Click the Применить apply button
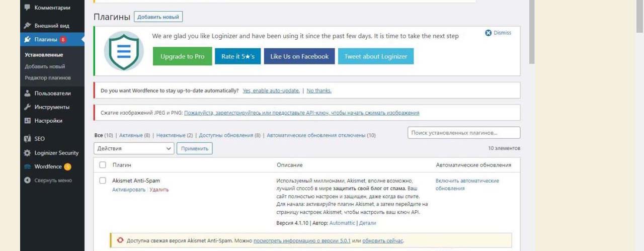Screen dimensions: 644x251 point(194,148)
